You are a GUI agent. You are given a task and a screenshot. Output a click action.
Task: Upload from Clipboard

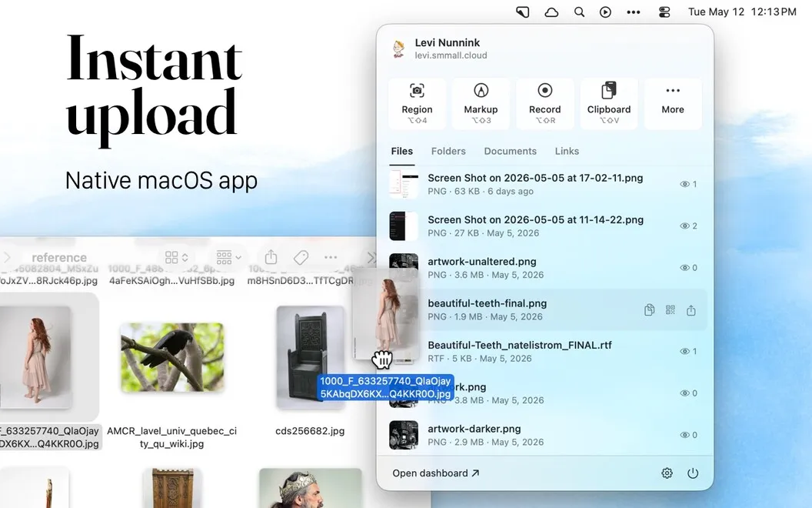pyautogui.click(x=608, y=104)
